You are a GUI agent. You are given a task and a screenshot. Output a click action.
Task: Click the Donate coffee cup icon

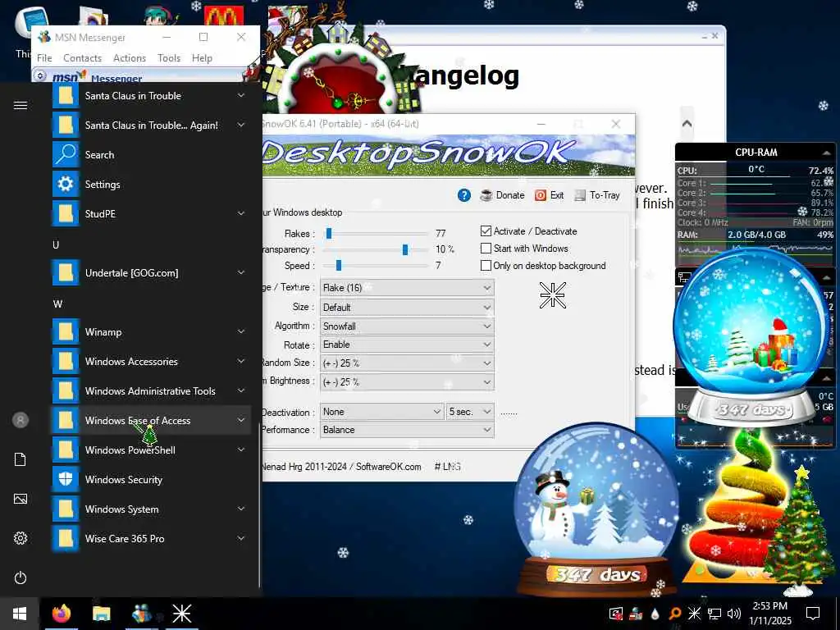tap(486, 195)
